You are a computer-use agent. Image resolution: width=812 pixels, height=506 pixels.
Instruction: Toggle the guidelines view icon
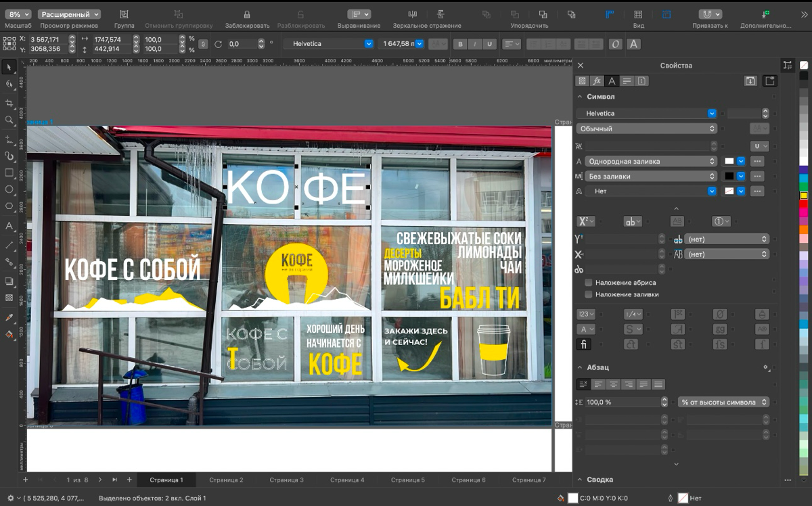coord(667,14)
